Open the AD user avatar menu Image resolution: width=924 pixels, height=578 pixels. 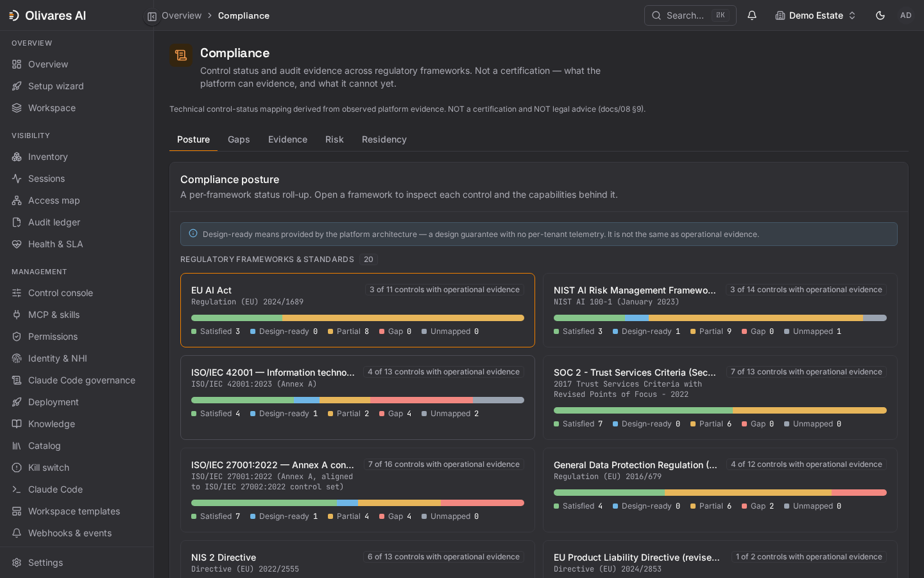[906, 15]
